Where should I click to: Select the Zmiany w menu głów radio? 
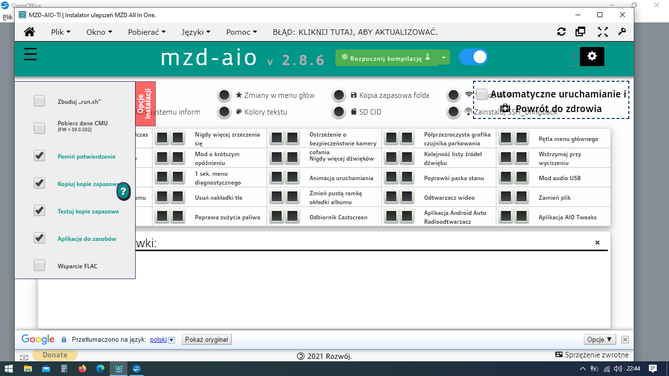click(224, 95)
